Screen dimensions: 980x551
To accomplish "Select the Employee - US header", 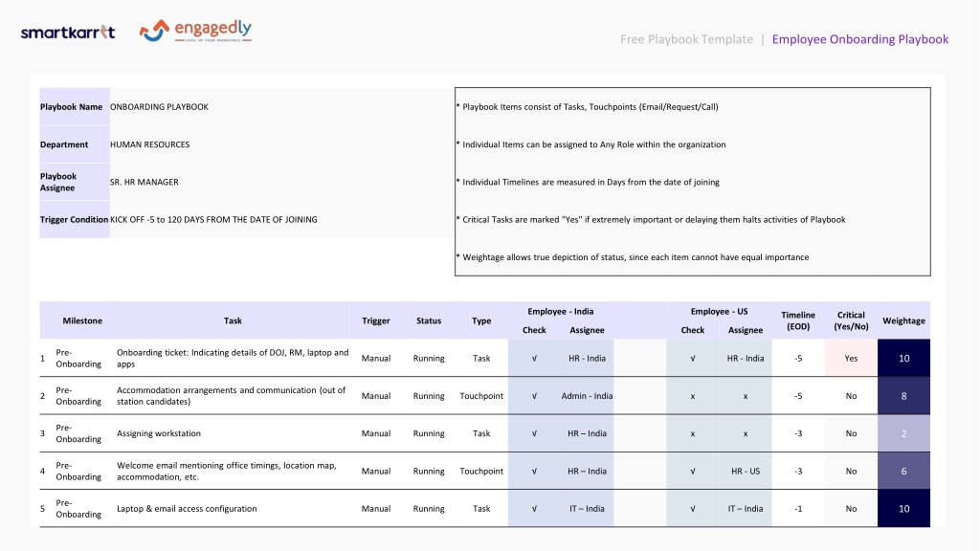I will click(719, 311).
